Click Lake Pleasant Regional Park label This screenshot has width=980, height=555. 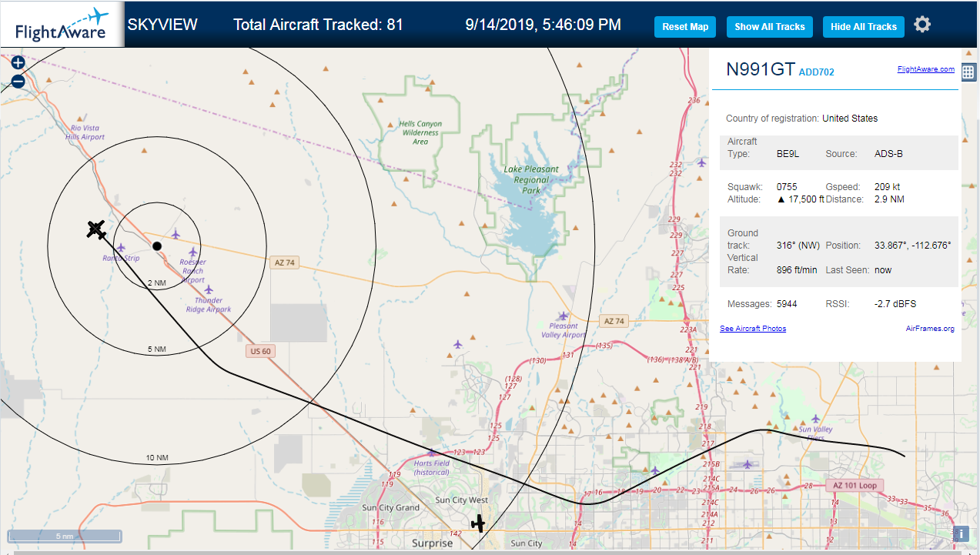[531, 179]
